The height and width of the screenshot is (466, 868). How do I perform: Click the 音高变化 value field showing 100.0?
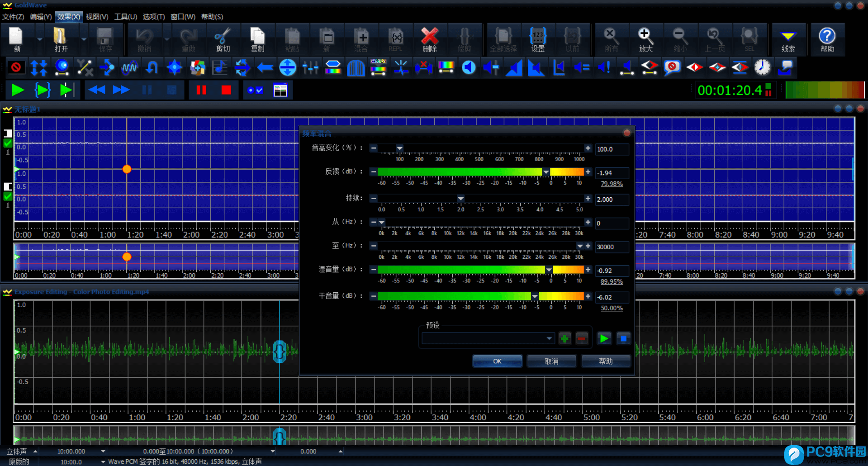(612, 149)
